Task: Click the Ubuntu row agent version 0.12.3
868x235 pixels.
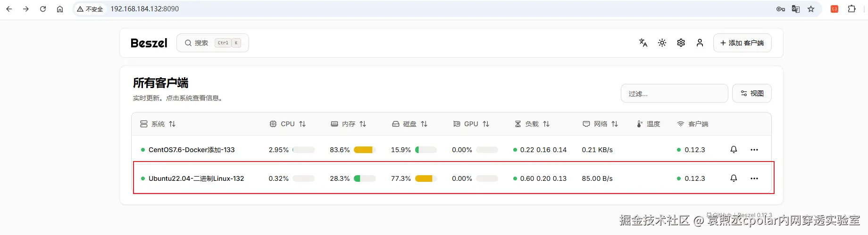Action: 694,178
